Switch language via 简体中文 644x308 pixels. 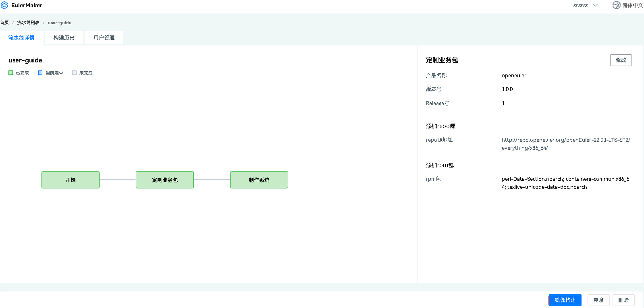632,5
